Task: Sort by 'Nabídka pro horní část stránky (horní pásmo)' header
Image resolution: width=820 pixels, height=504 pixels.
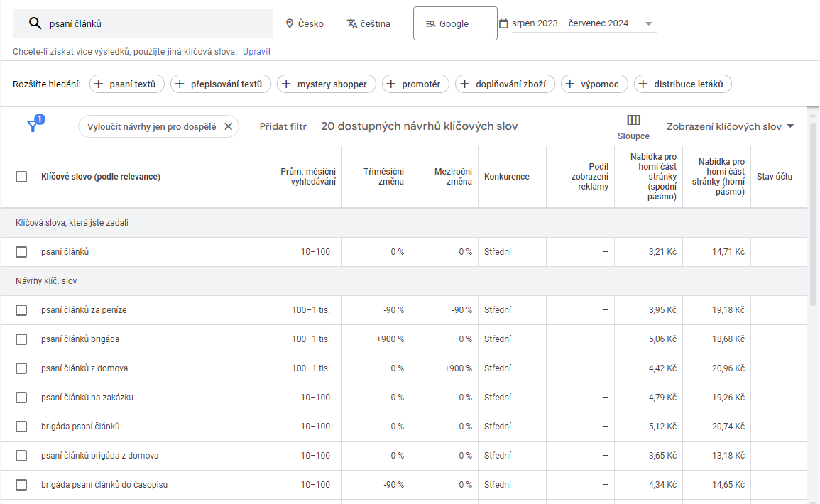Action: coord(718,177)
